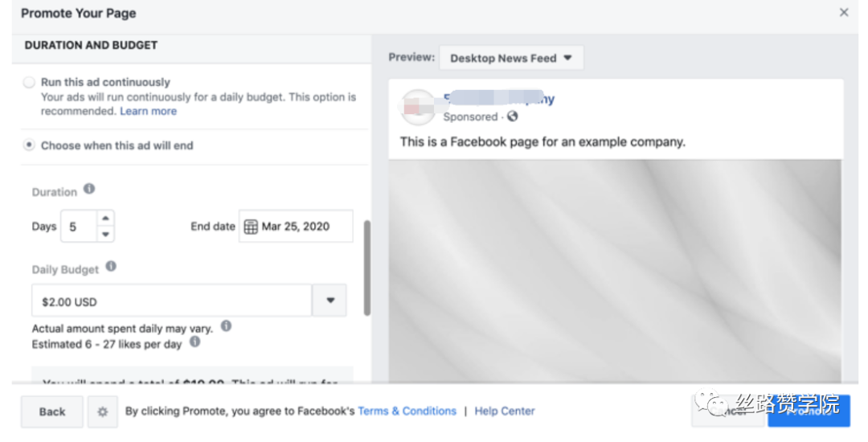Click the left panel scrollbar

point(366,268)
